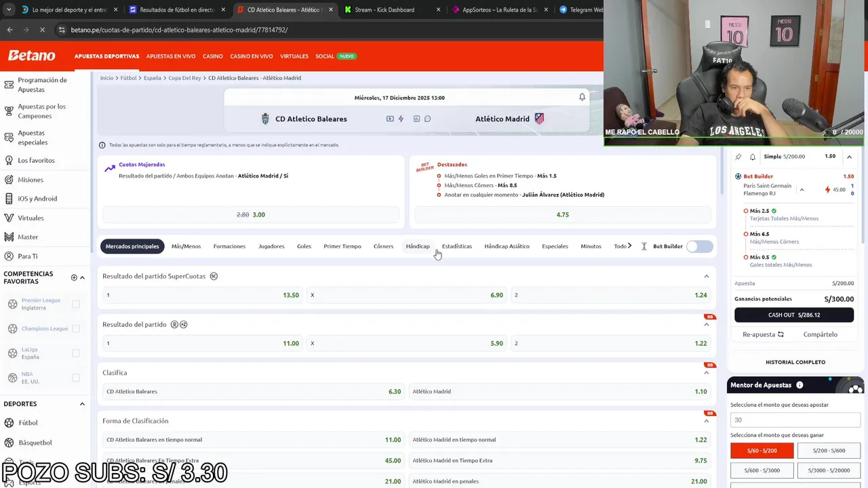Click the Para Ti person icon
868x488 pixels.
pos(9,256)
